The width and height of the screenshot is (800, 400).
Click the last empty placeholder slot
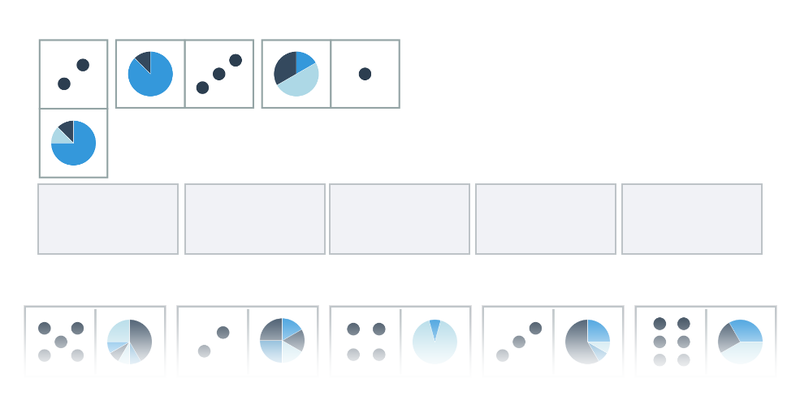click(x=692, y=219)
